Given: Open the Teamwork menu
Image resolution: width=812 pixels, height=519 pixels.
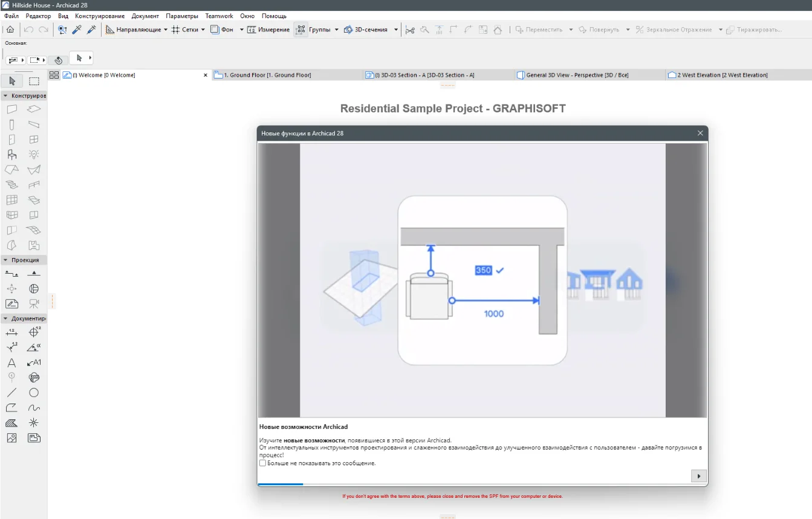Looking at the screenshot, I should (219, 16).
